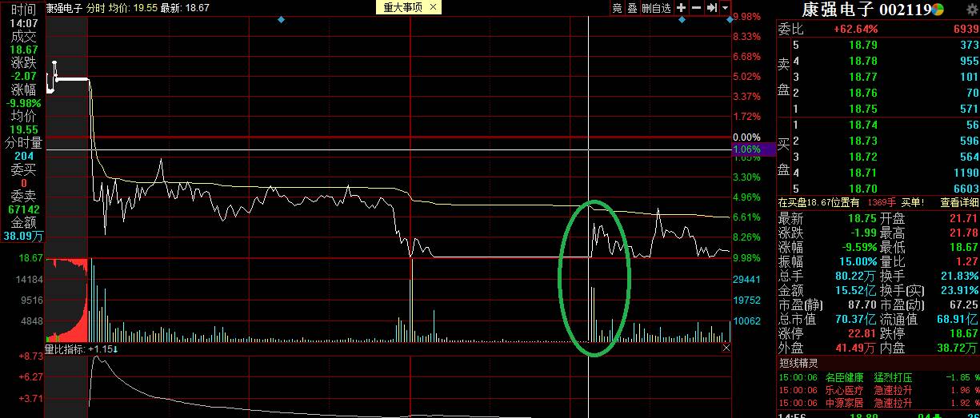Screen dimensions: 980x418
Task: Click the chart title 康强电子 分时
Action: click(75, 8)
